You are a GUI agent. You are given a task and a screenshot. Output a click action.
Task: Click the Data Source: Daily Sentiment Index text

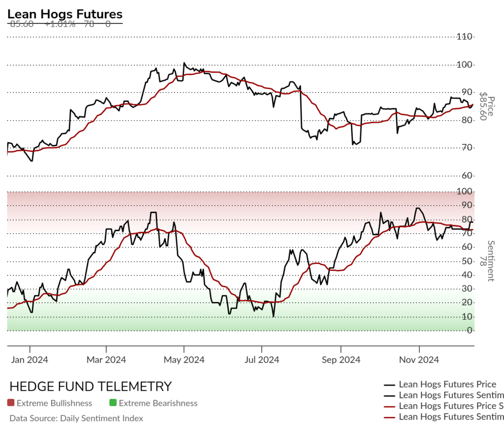[x=76, y=418]
